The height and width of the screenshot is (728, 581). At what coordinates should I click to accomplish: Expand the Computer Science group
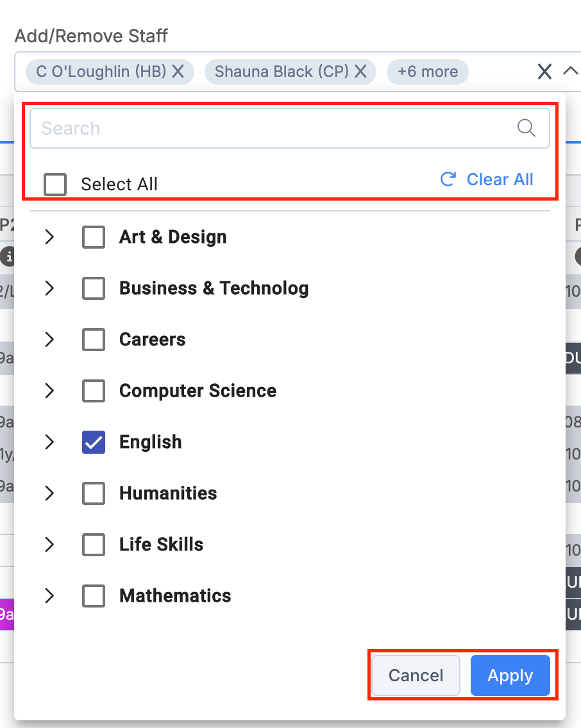tap(49, 391)
